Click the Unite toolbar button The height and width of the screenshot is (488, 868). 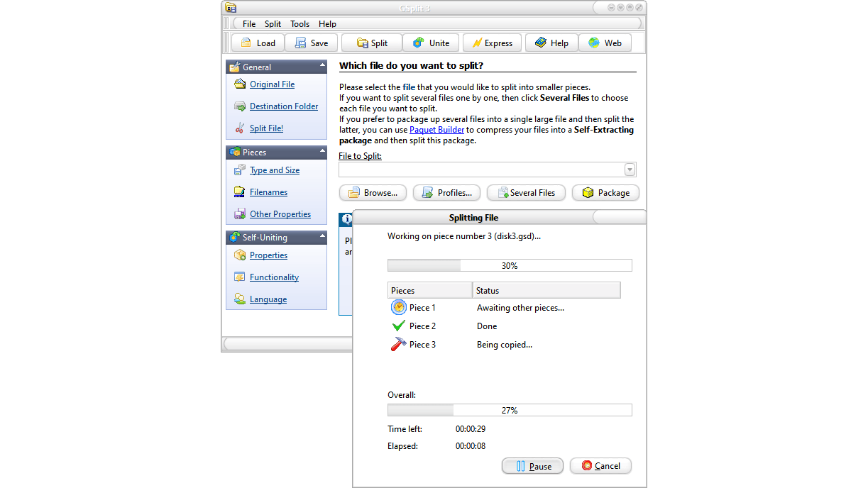(x=431, y=43)
